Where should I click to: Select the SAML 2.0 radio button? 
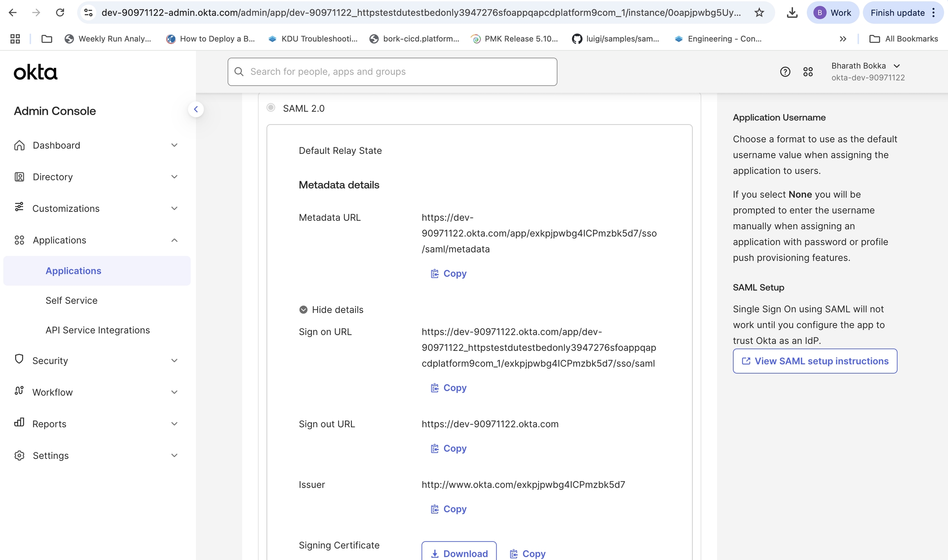click(271, 108)
